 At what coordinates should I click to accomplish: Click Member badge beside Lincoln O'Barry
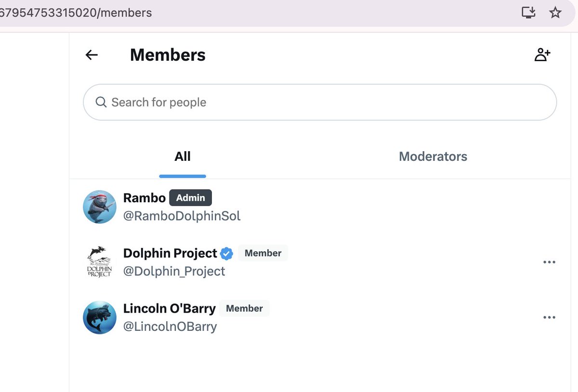244,309
